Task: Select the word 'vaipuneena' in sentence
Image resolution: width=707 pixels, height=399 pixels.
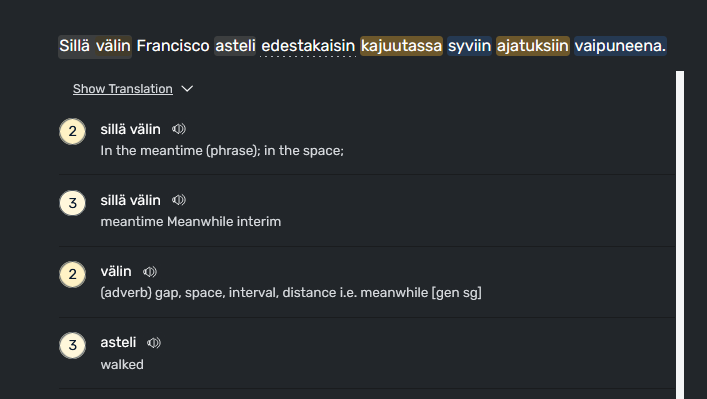Action: [x=620, y=46]
